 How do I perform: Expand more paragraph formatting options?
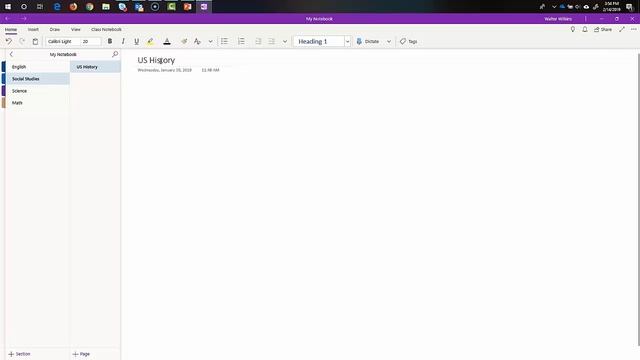(285, 41)
